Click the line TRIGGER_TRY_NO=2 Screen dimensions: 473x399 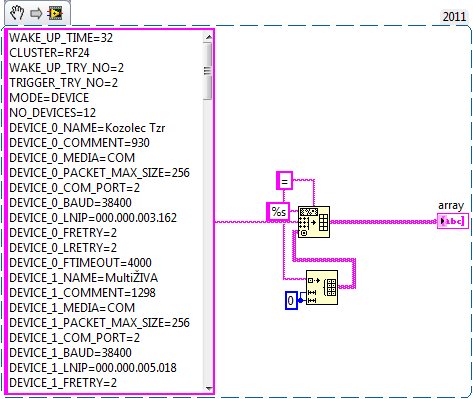tap(63, 83)
